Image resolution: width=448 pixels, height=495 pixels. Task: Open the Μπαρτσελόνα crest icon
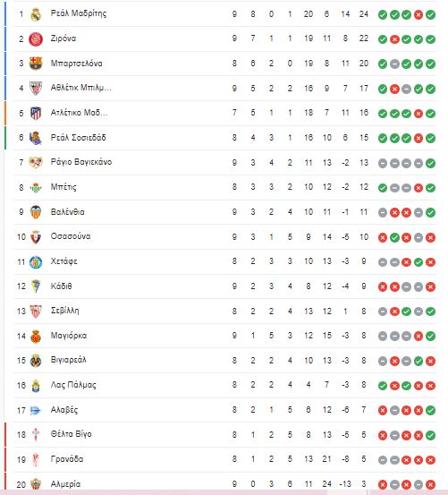[36, 64]
